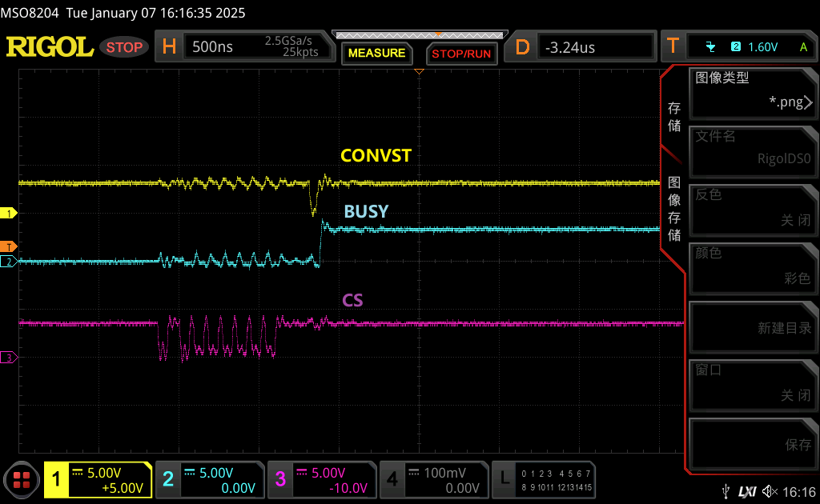Tap the 1.60V trigger level
Screen dimensions: 820x504
(x=763, y=47)
